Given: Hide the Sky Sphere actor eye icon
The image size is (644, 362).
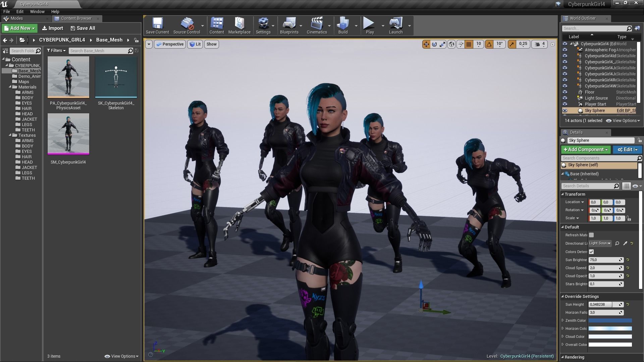Looking at the screenshot, I should coord(565,111).
